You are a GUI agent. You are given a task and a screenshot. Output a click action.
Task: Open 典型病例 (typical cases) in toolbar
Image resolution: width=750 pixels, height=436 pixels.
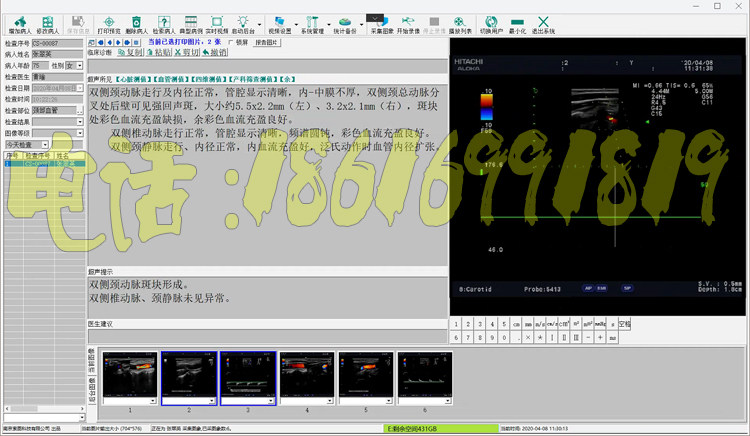(x=191, y=25)
